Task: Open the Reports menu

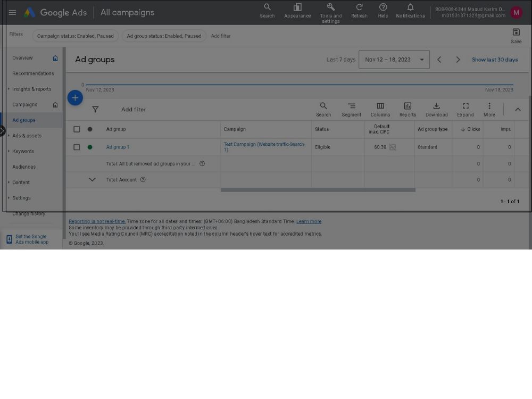Action: point(408,110)
